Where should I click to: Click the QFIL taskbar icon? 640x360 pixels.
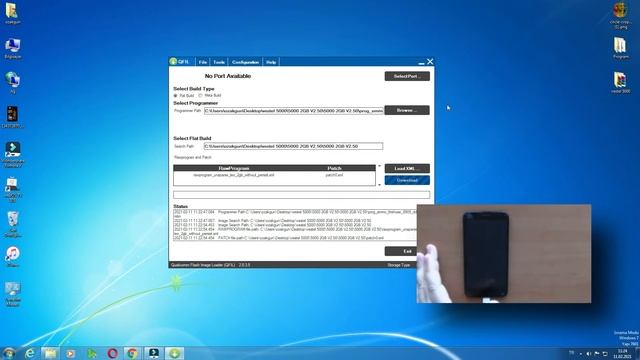[174, 353]
